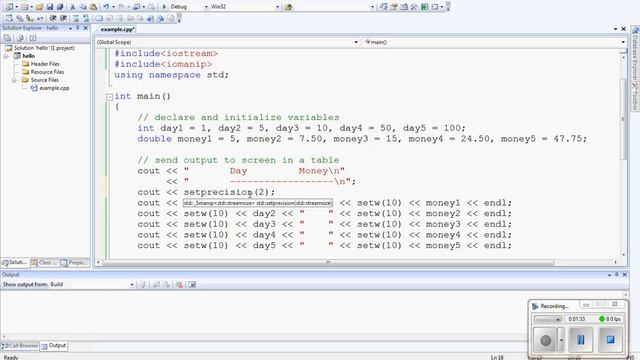
Task: Click the Open File folder icon
Action: pyautogui.click(x=39, y=7)
